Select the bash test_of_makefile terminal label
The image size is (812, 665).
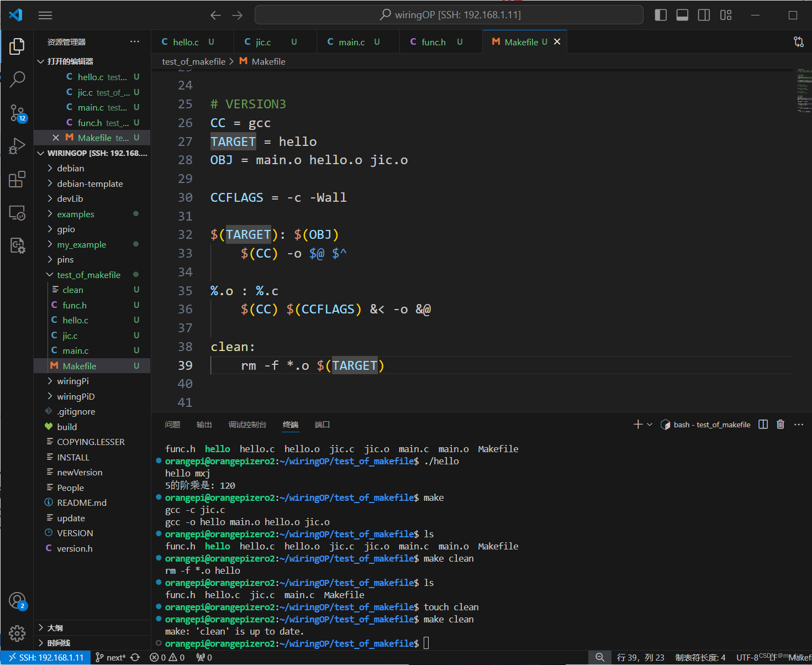pyautogui.click(x=705, y=425)
